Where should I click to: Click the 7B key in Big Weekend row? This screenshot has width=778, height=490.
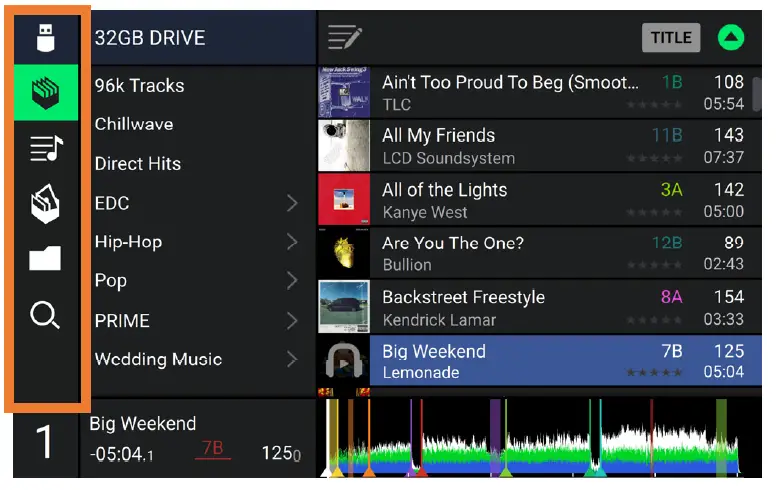click(672, 351)
